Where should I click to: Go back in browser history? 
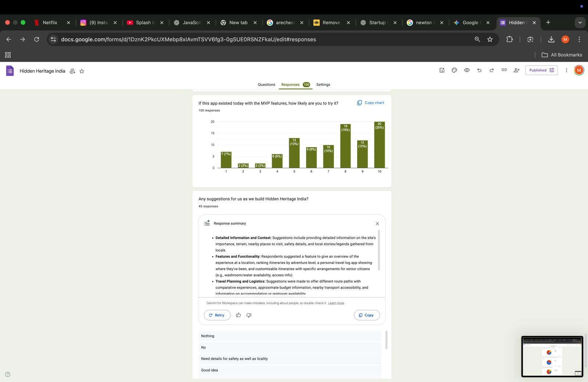(x=9, y=39)
